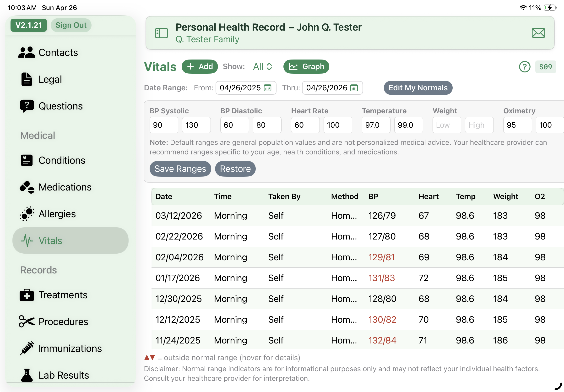
Task: Click the Restore ranges button
Action: (x=235, y=169)
